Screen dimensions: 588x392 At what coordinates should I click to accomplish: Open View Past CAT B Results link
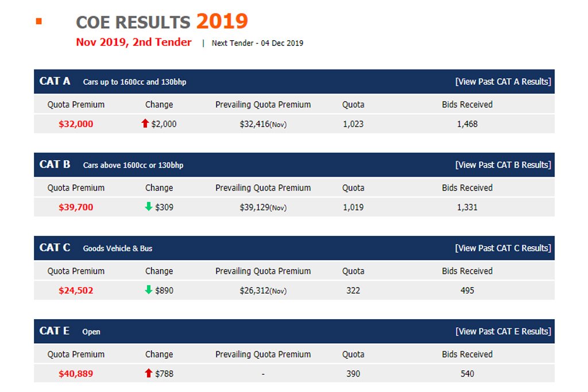point(503,165)
